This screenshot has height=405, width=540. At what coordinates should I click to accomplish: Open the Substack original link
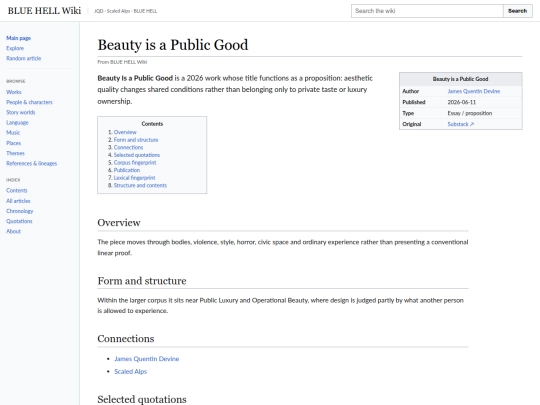tap(461, 124)
